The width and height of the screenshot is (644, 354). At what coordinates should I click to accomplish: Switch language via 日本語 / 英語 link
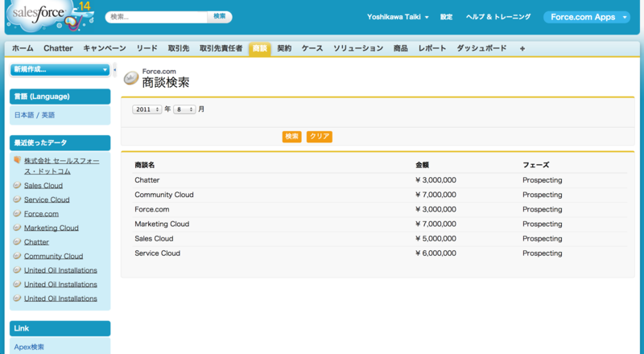(x=35, y=115)
